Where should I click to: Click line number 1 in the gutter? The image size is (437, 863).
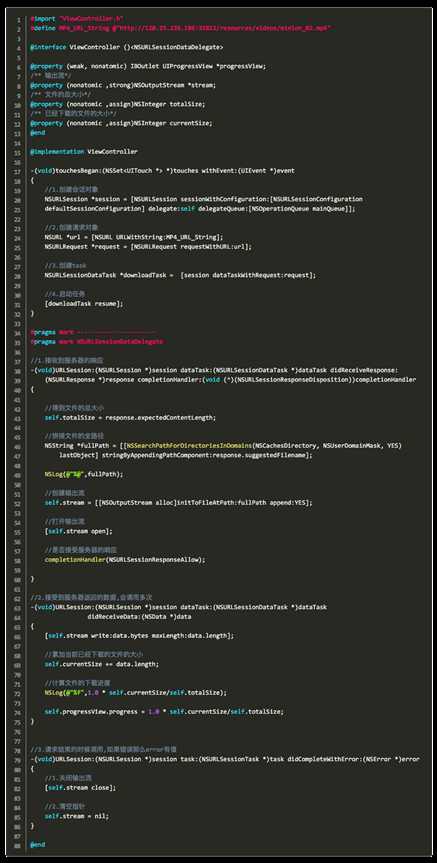click(x=19, y=18)
